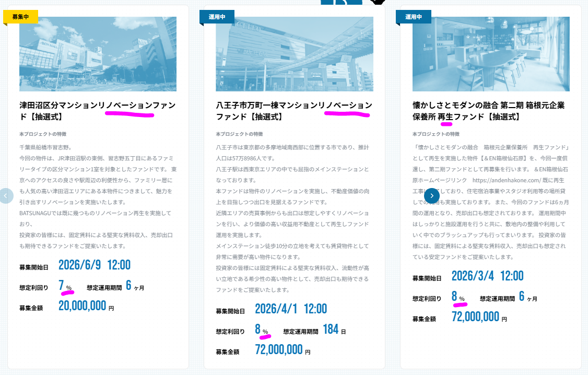Screen dimensions: 588x375
Task: Click 運用中 badge on 箱根 card
Action: 414,17
